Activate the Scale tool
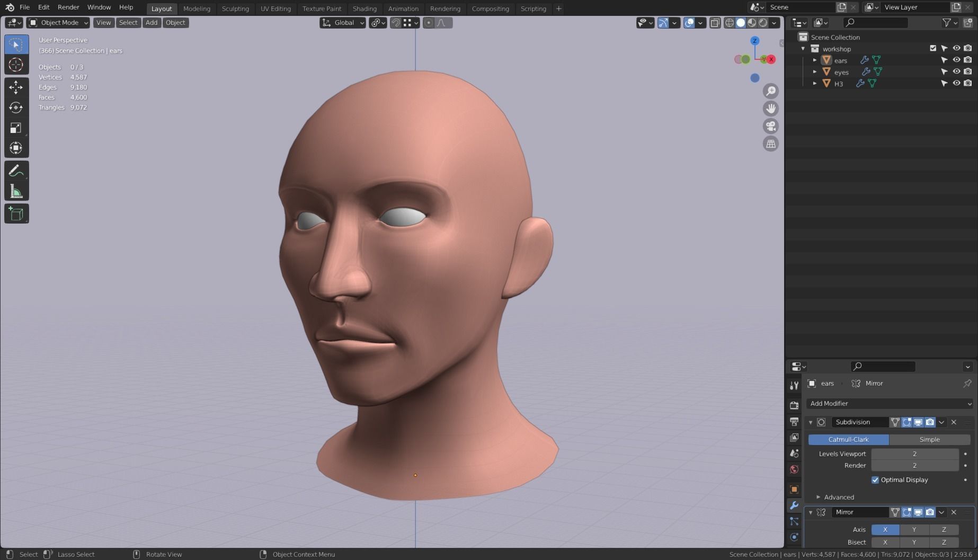Screen dimensions: 978x560 [16, 128]
